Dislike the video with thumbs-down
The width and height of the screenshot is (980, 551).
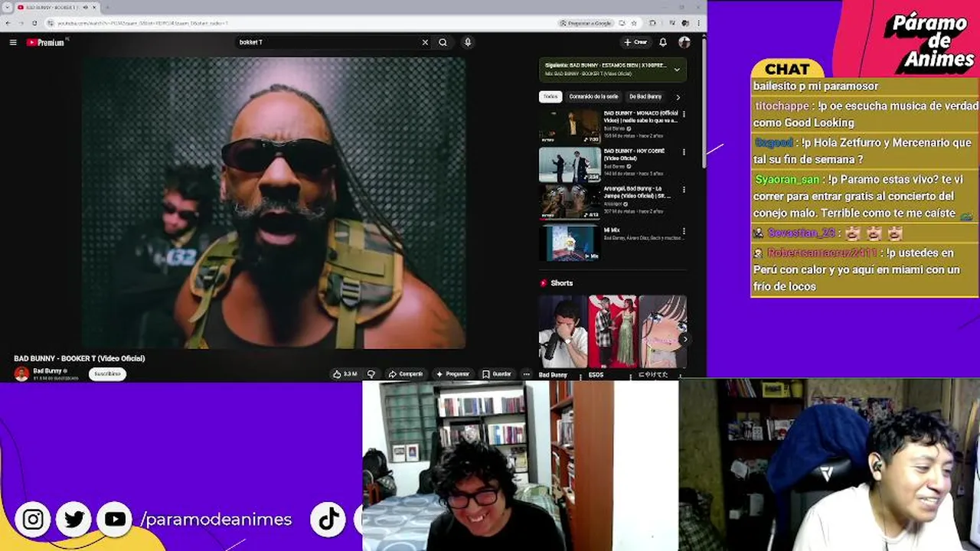pyautogui.click(x=371, y=374)
